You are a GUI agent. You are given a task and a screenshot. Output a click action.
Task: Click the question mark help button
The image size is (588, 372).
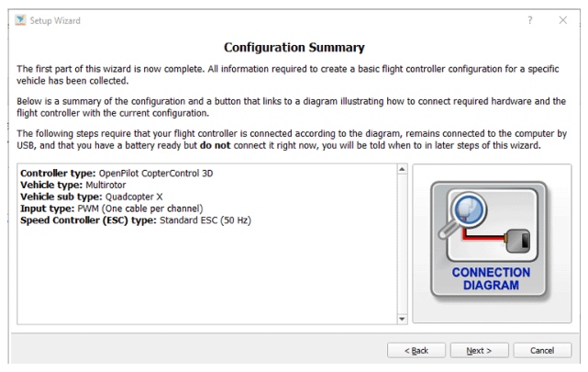point(529,20)
